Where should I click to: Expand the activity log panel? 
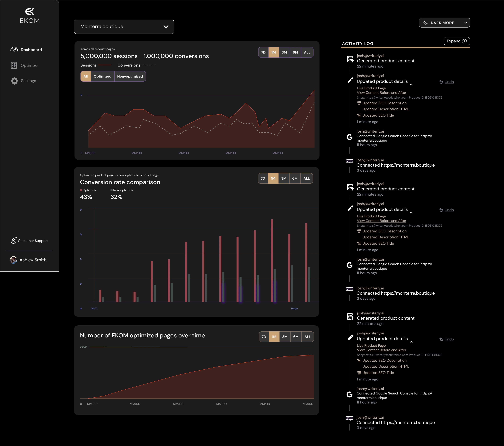pos(457,41)
